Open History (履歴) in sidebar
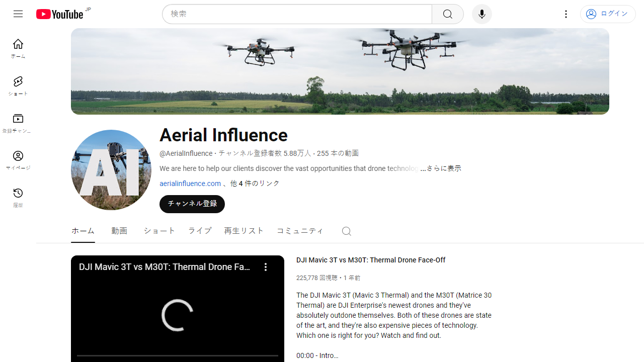The height and width of the screenshot is (362, 644). point(18,198)
